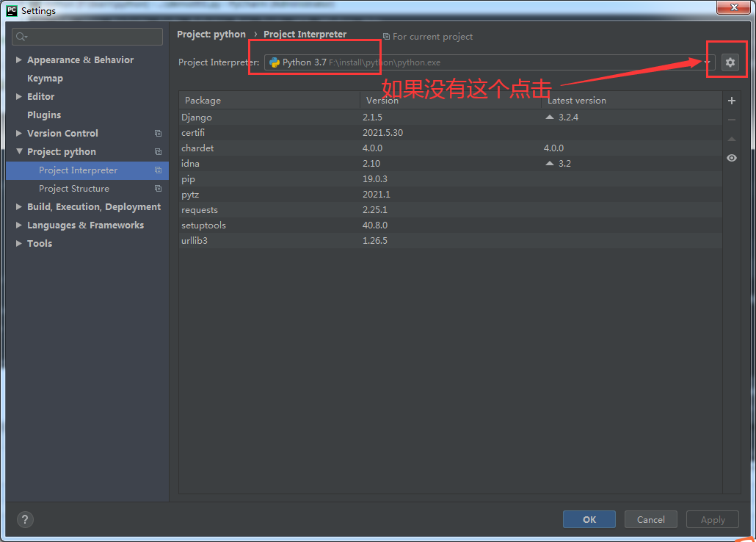Click the copy icon beside Version Control
Viewport: 756px width, 542px height.
(158, 133)
